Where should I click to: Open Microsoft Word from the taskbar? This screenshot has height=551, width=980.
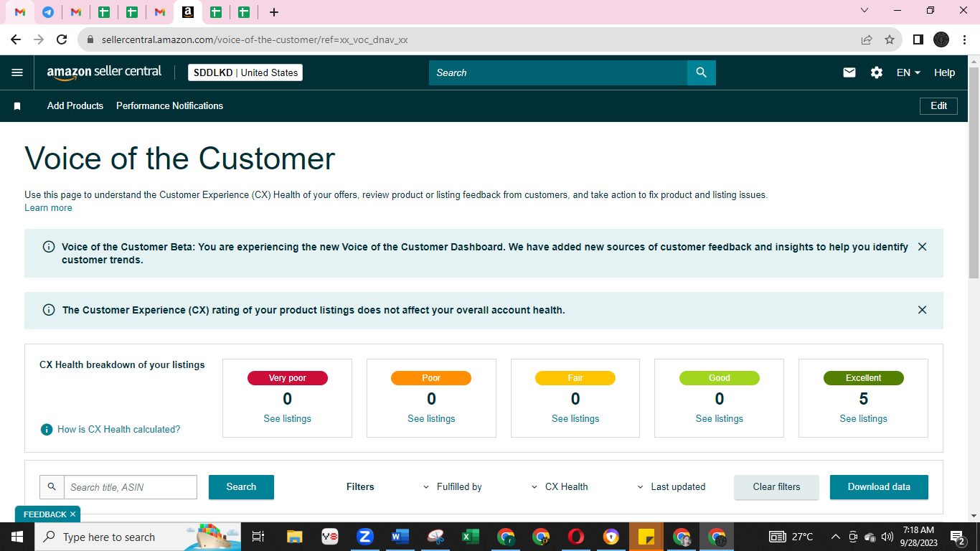point(400,536)
